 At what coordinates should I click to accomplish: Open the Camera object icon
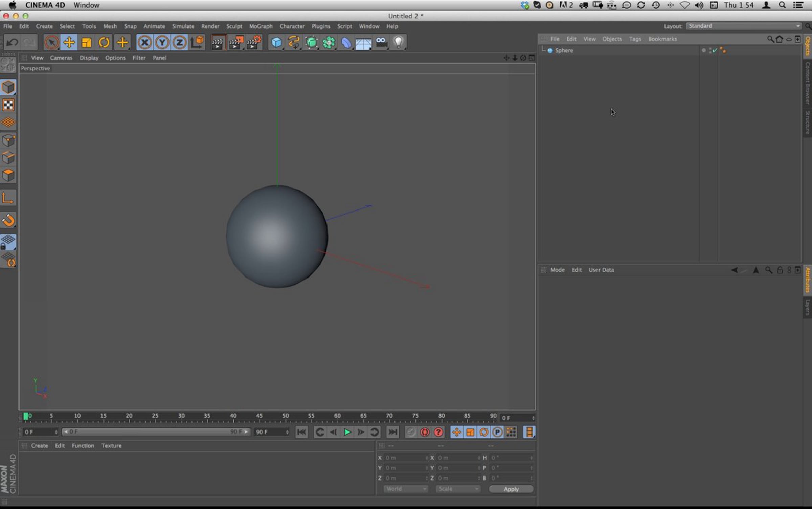click(381, 42)
